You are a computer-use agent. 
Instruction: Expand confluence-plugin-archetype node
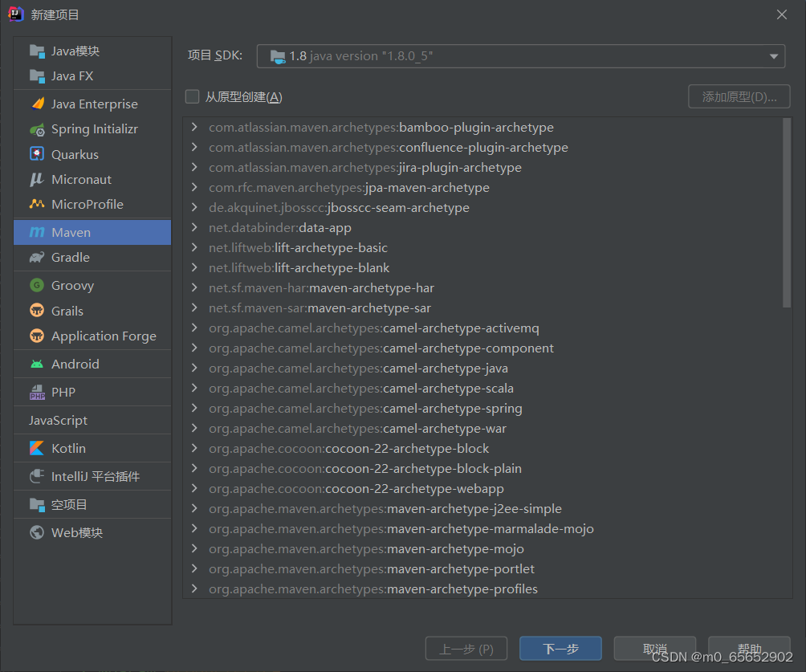coord(195,147)
